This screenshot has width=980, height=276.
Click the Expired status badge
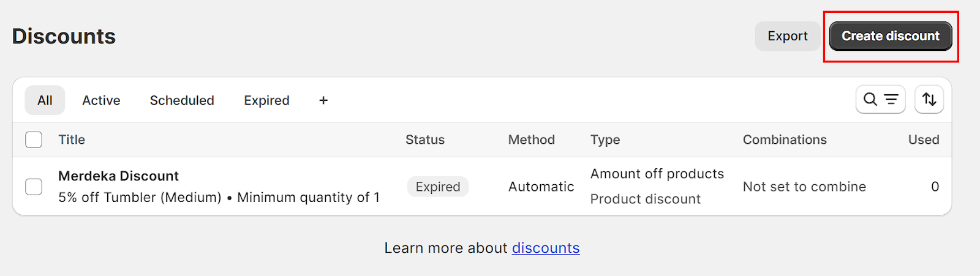[x=438, y=187]
